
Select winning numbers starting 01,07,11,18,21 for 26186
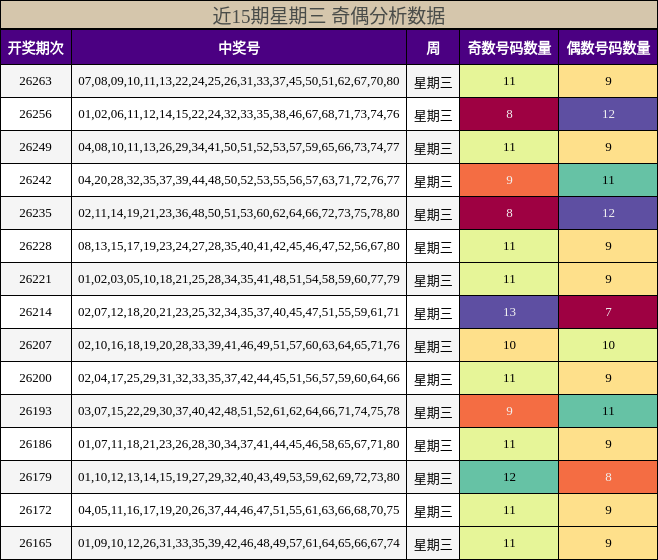(239, 444)
